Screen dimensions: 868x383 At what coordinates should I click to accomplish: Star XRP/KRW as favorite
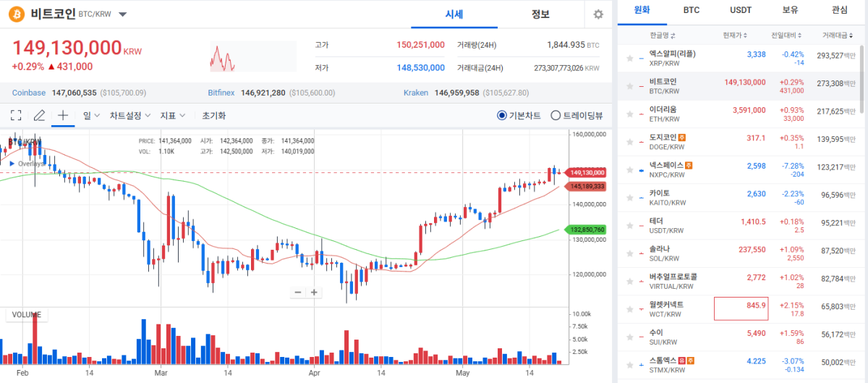tap(631, 59)
